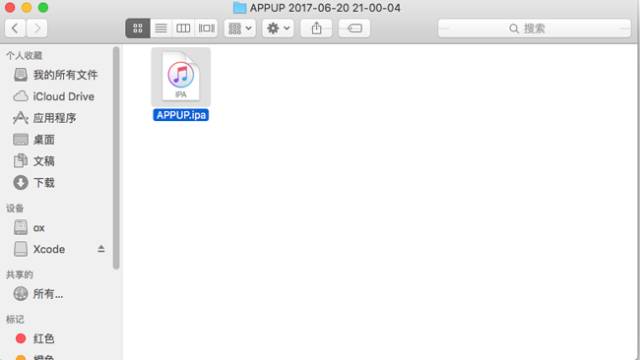Select the Xcode volume in the sidebar
Image resolution: width=640 pixels, height=360 pixels.
(49, 249)
